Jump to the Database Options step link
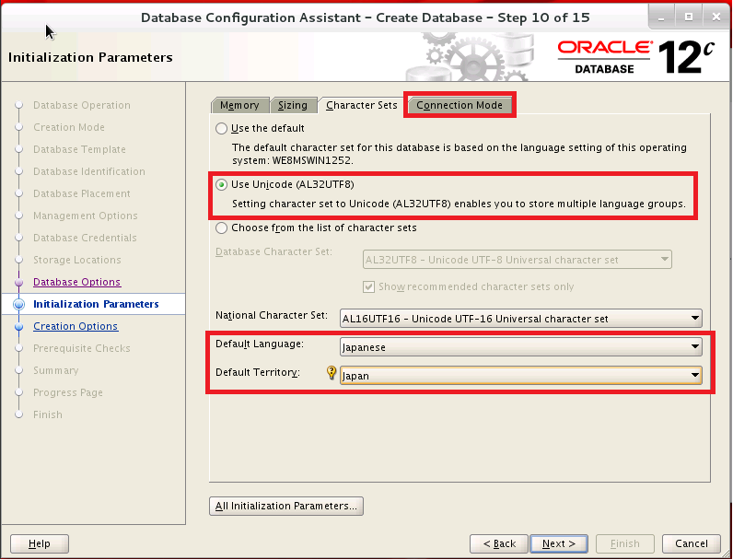Viewport: 733px width, 560px height. [76, 282]
